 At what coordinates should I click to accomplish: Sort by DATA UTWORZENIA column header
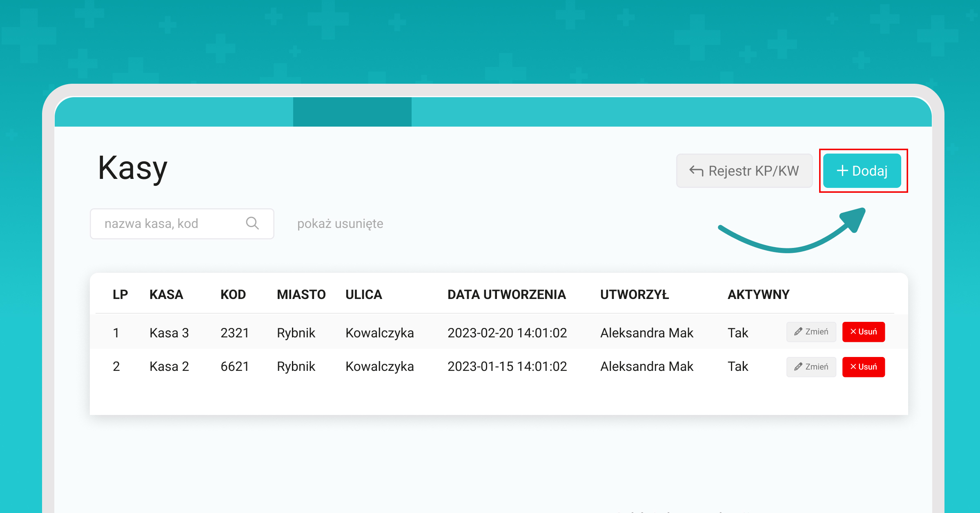(507, 294)
